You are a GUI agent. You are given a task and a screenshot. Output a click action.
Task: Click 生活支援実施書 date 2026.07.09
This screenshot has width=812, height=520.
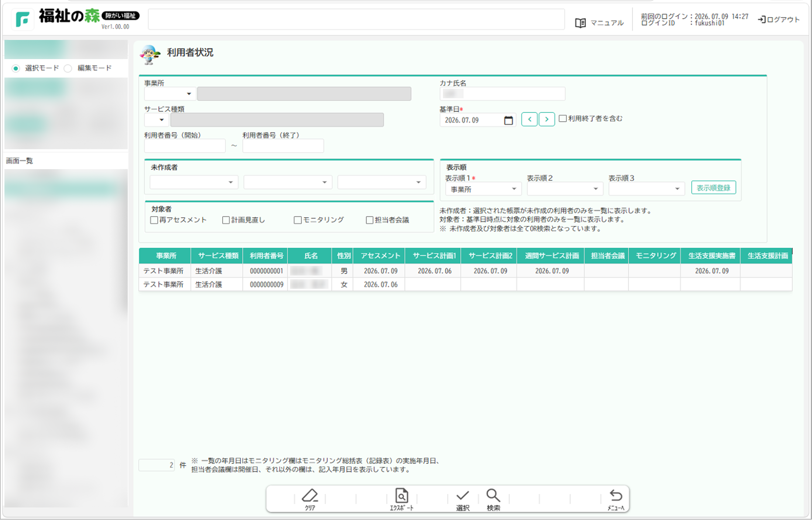712,271
